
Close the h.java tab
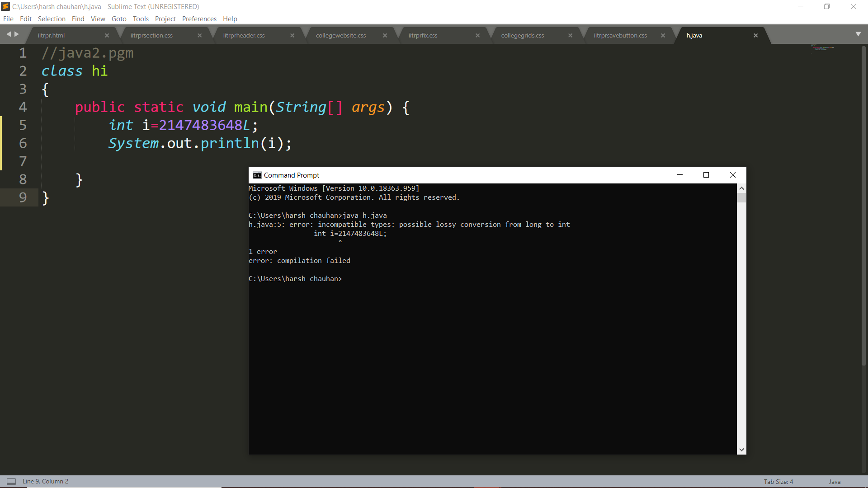755,36
